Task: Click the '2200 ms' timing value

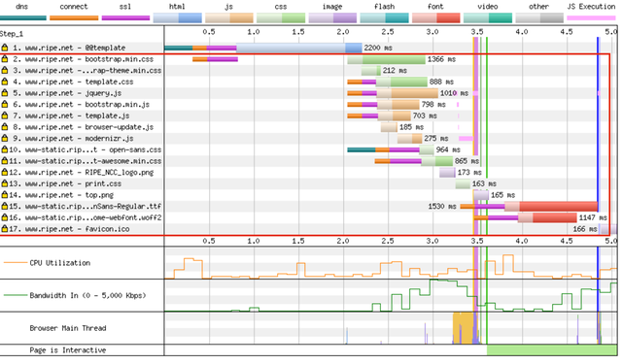Action: click(378, 48)
